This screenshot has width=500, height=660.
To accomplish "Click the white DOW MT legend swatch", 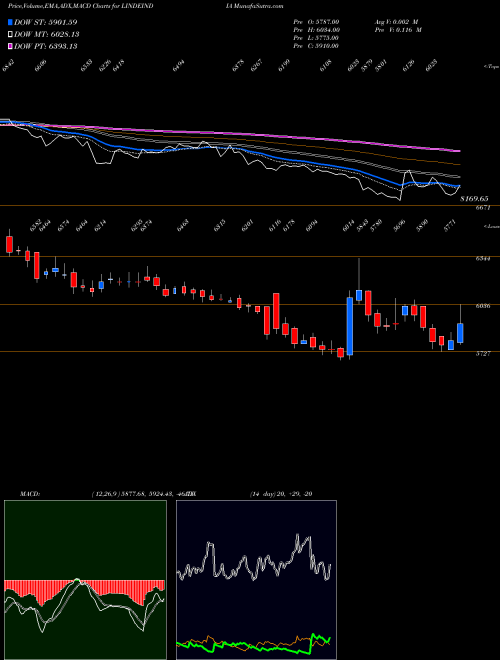I will click(x=10, y=34).
